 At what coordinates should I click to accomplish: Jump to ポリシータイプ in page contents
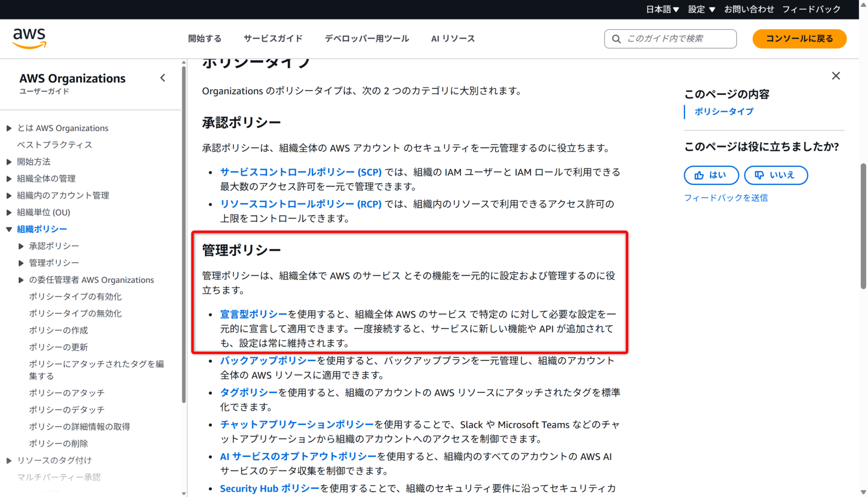coord(724,112)
